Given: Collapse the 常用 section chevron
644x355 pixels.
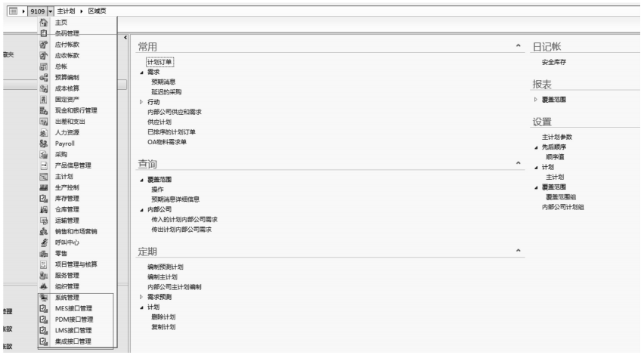Looking at the screenshot, I should (519, 45).
